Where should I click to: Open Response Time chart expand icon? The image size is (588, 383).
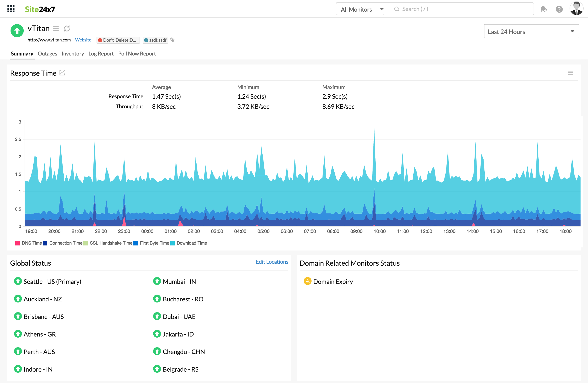coord(62,73)
